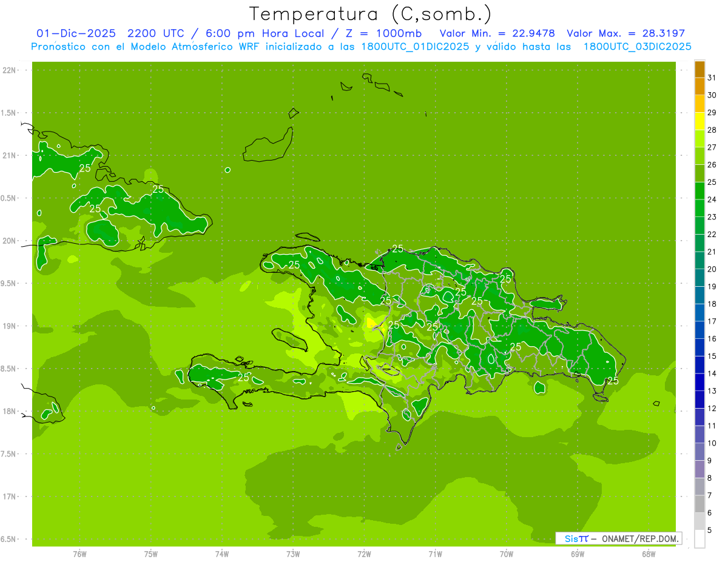Click the yellow legend band between 28 and 29
This screenshot has height=562, width=728.
(x=699, y=121)
